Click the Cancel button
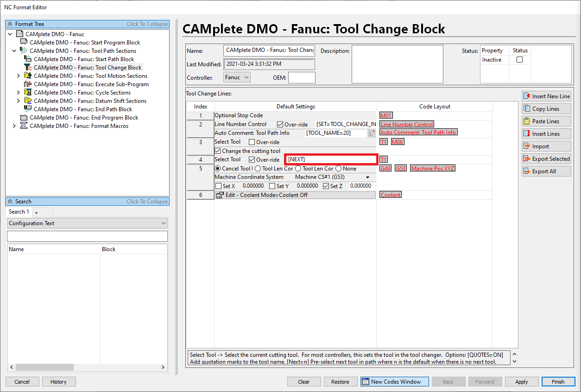Image resolution: width=581 pixels, height=392 pixels. (22, 382)
